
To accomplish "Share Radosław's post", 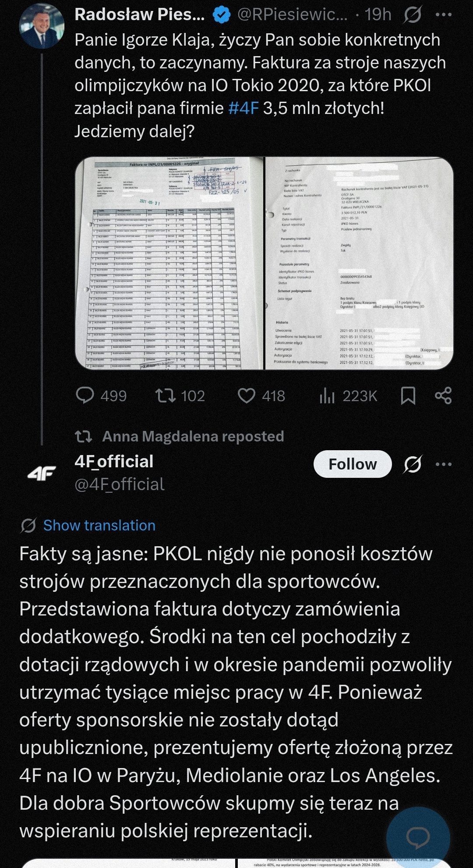I will pyautogui.click(x=443, y=395).
